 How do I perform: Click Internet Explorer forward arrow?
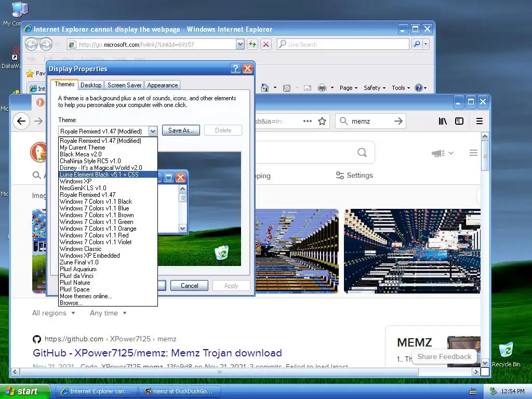click(x=46, y=44)
